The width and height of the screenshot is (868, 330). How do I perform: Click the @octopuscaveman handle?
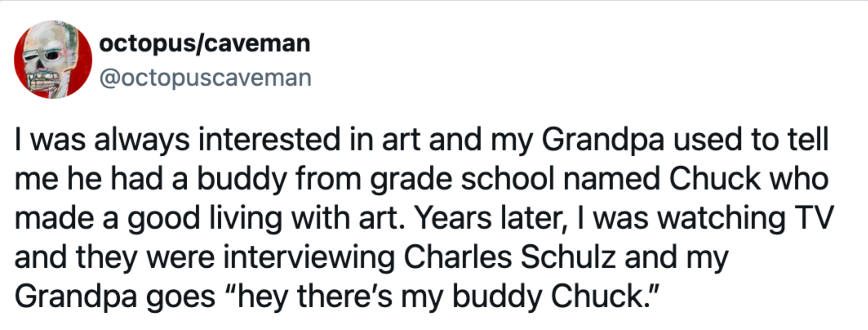(x=205, y=78)
